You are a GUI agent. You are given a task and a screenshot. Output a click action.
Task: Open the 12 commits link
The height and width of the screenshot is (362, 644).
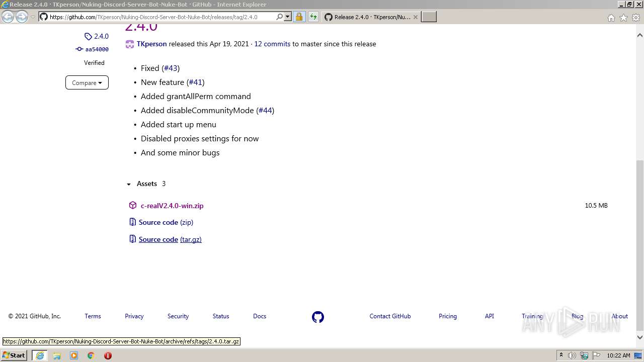coord(272,44)
